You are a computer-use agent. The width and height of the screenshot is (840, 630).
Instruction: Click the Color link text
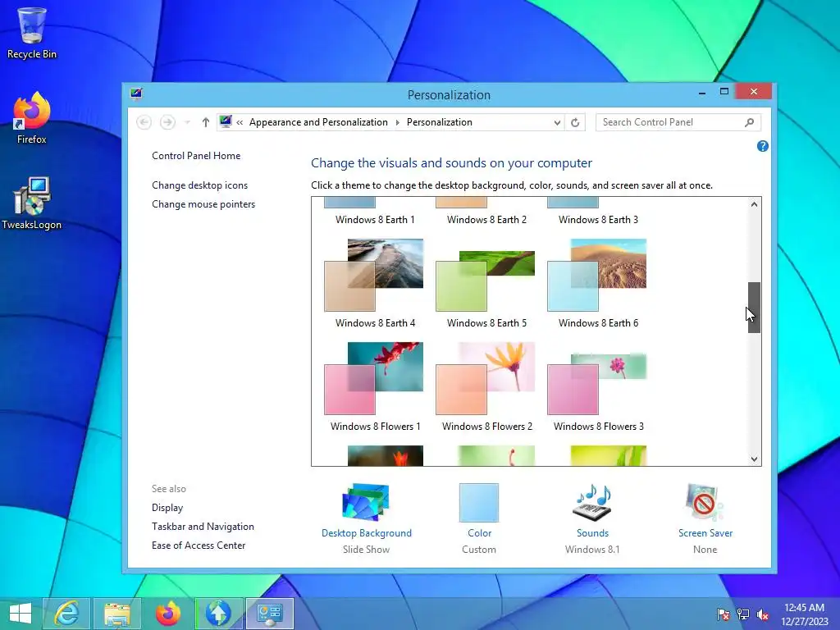(x=479, y=533)
